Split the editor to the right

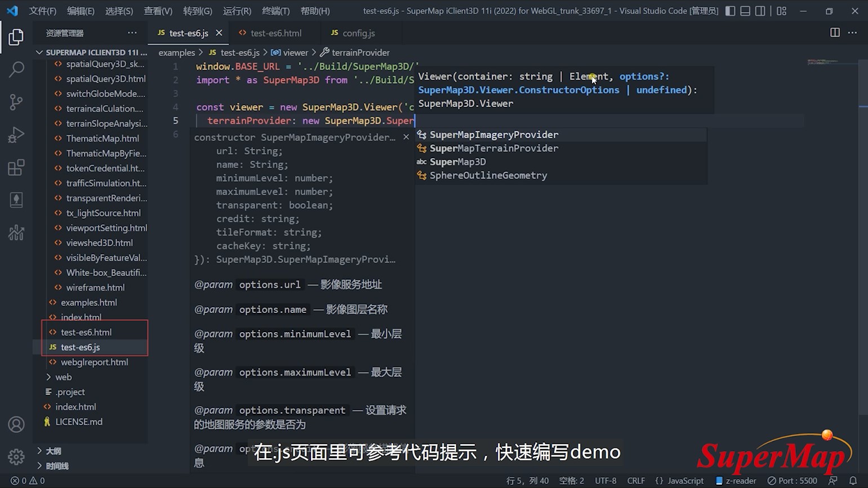tap(835, 33)
